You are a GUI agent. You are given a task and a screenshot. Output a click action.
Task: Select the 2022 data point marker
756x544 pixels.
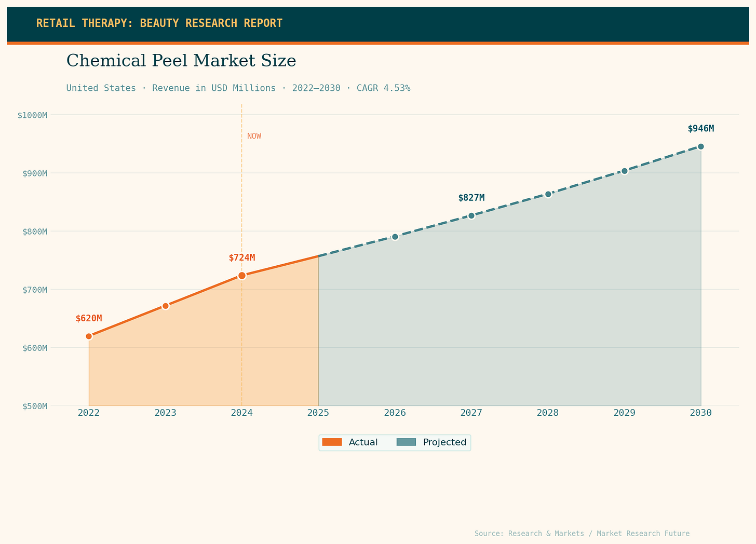point(89,336)
